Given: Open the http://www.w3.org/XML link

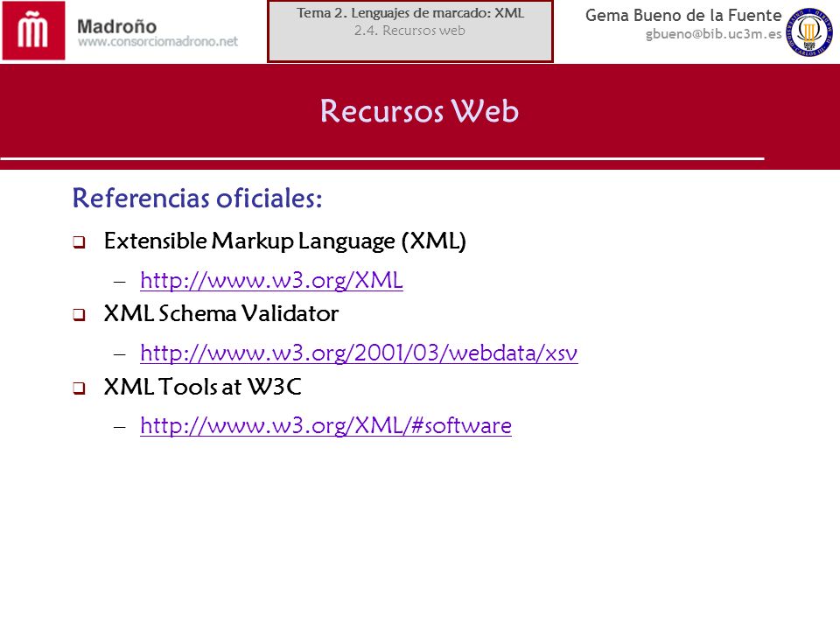Looking at the screenshot, I should (271, 280).
